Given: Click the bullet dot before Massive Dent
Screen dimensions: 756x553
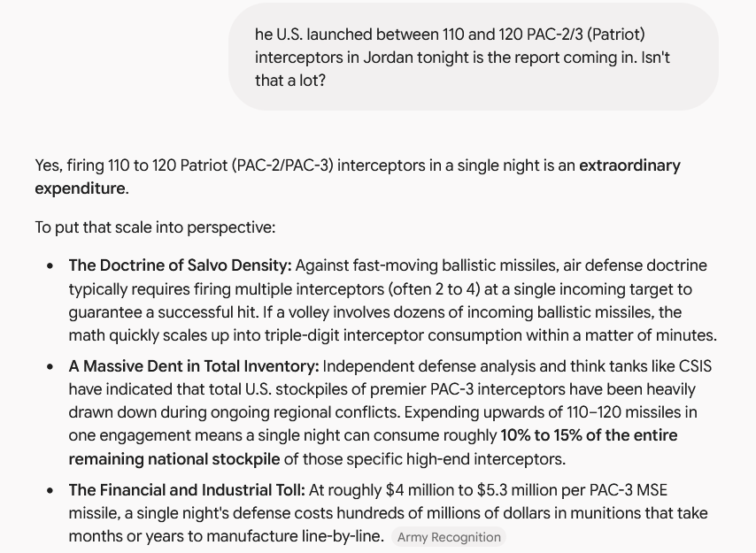Looking at the screenshot, I should 50,366.
